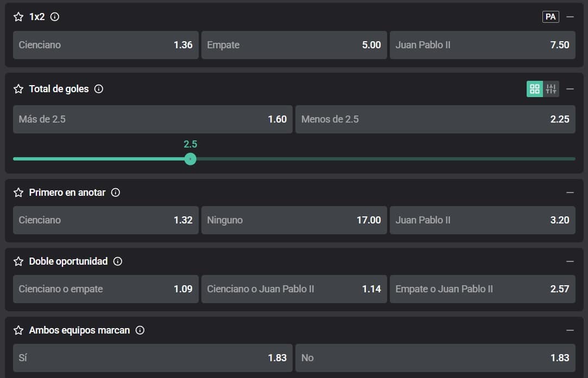The width and height of the screenshot is (588, 378).
Task: Click the PA badge in 1x2
Action: 551,17
